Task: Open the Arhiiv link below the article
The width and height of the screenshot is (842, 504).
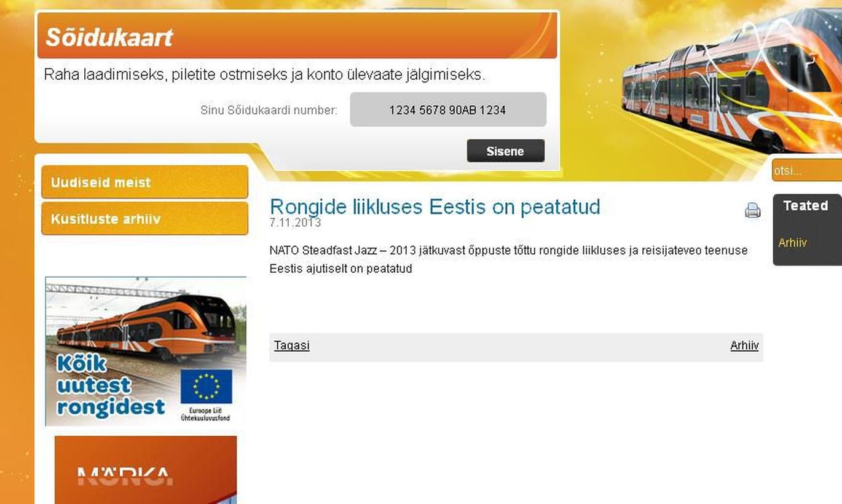Action: click(744, 345)
